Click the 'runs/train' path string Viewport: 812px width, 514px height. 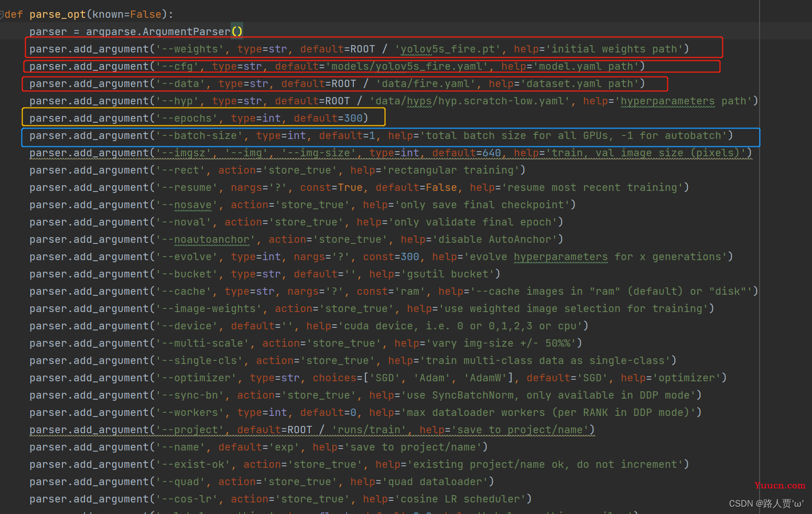point(369,430)
